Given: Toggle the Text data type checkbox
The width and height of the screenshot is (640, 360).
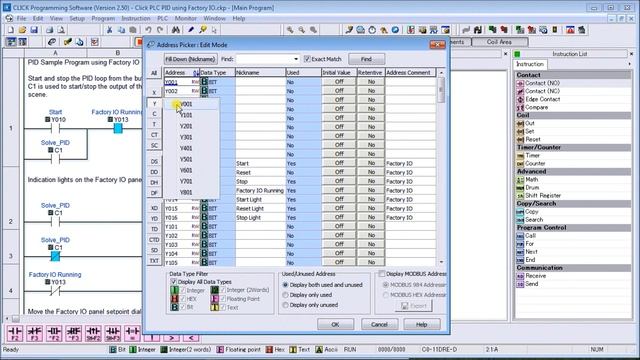Looking at the screenshot, I should click(223, 307).
